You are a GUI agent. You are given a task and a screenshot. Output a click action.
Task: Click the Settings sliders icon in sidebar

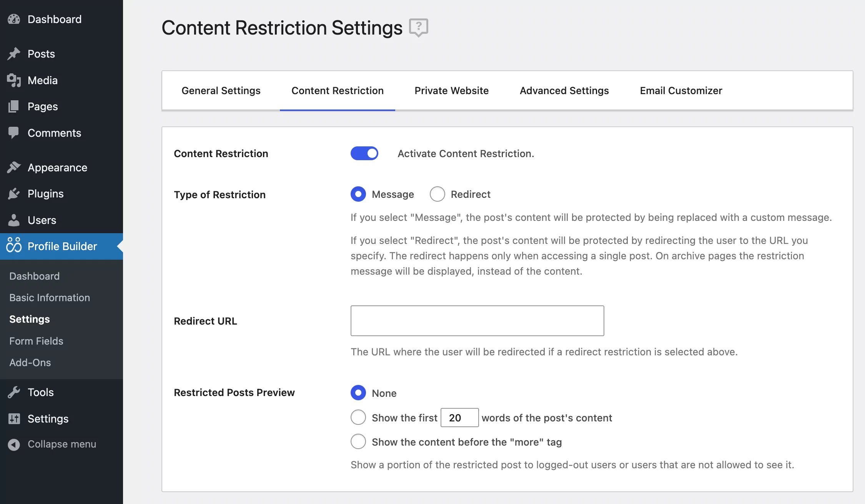(14, 419)
